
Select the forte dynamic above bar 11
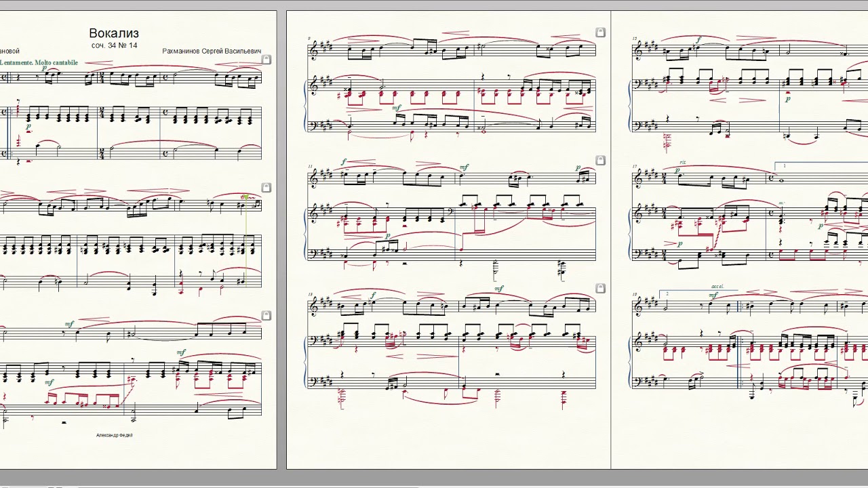click(344, 163)
